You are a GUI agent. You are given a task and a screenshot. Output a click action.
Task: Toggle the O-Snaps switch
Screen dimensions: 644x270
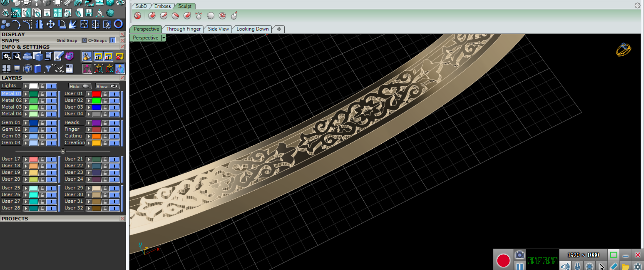(x=113, y=41)
